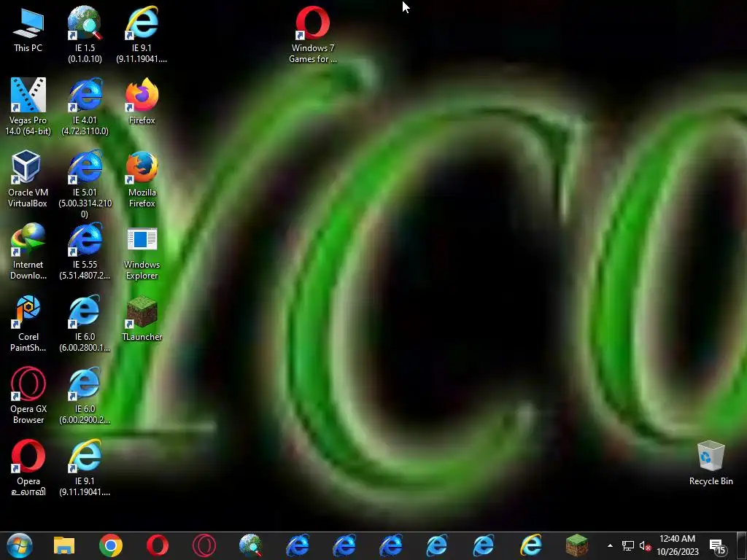Screen dimensions: 747x560
Task: Open the This PC desktop icon
Action: click(28, 30)
